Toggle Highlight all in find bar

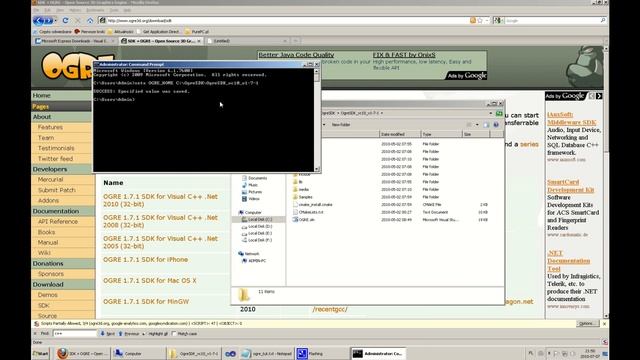point(158,334)
